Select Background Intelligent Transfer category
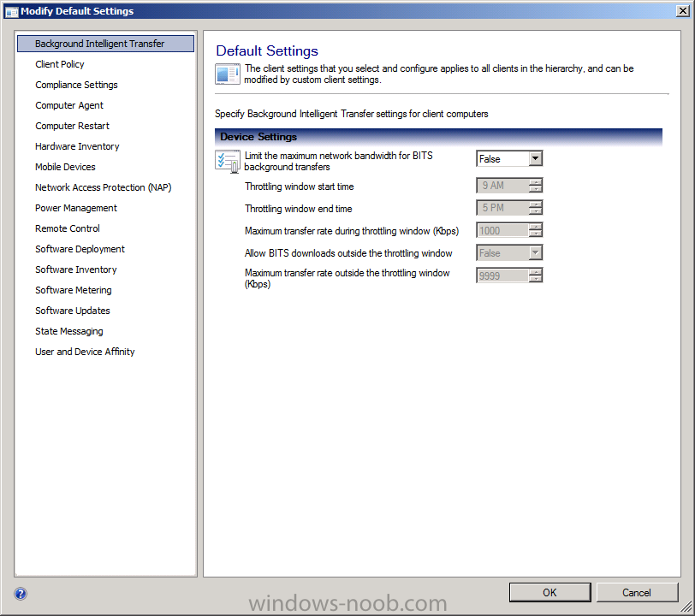This screenshot has width=695, height=616. (x=105, y=44)
